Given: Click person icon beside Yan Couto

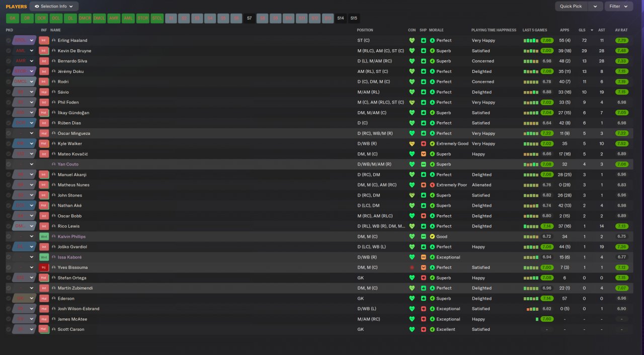Looking at the screenshot, I should pos(54,164).
